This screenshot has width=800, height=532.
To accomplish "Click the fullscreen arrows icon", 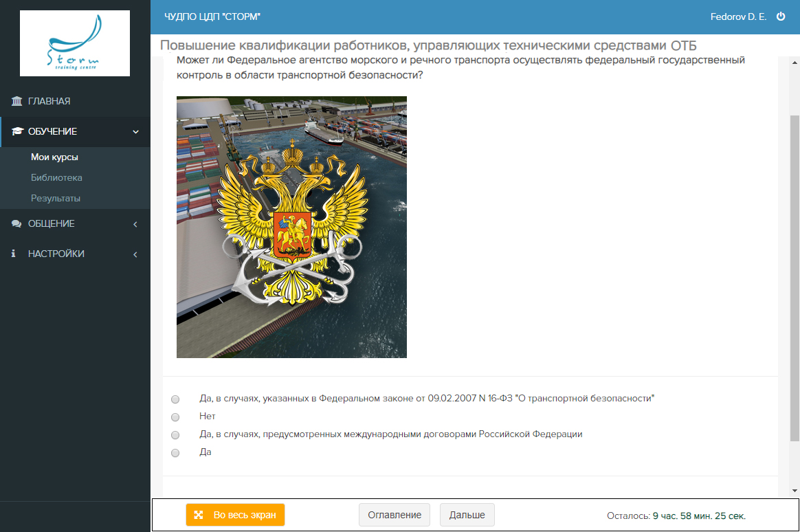I will (x=199, y=516).
